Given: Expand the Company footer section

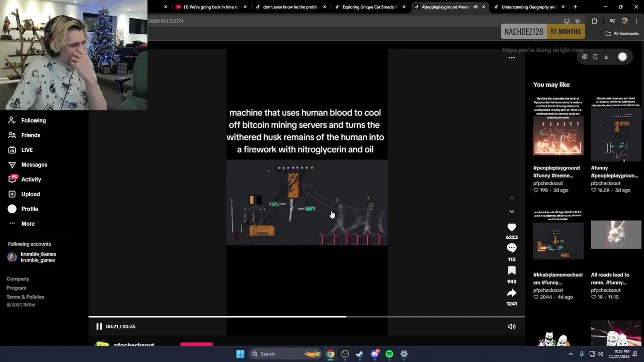Looking at the screenshot, I should [18, 279].
